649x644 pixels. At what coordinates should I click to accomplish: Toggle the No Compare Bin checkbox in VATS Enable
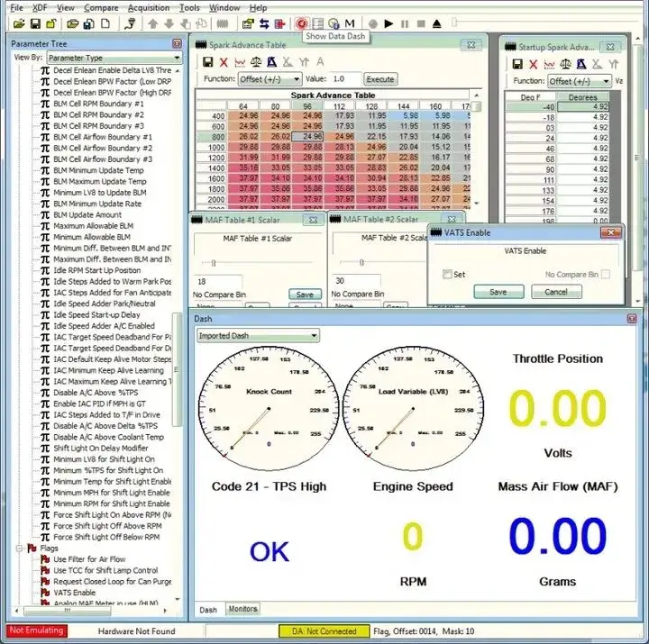click(x=606, y=274)
